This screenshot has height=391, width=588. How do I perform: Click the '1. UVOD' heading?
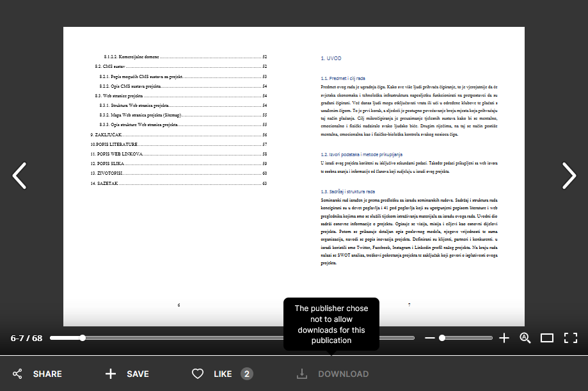pyautogui.click(x=331, y=58)
